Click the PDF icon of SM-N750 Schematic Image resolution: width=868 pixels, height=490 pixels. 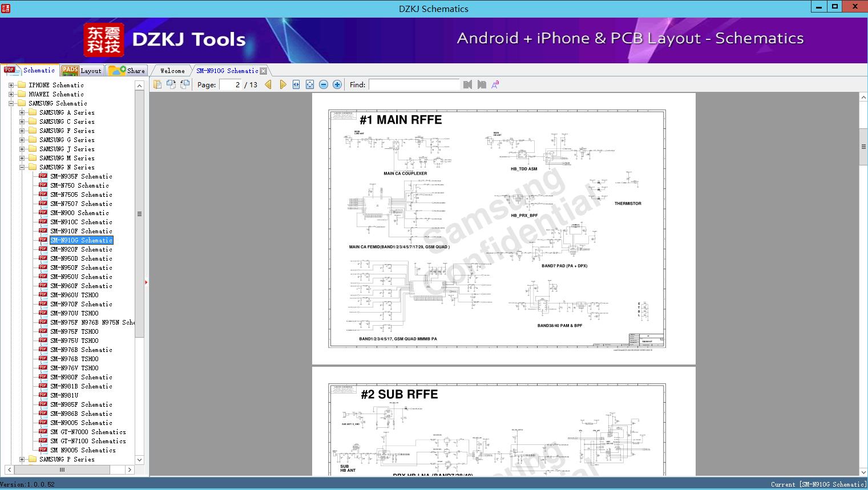tap(43, 185)
